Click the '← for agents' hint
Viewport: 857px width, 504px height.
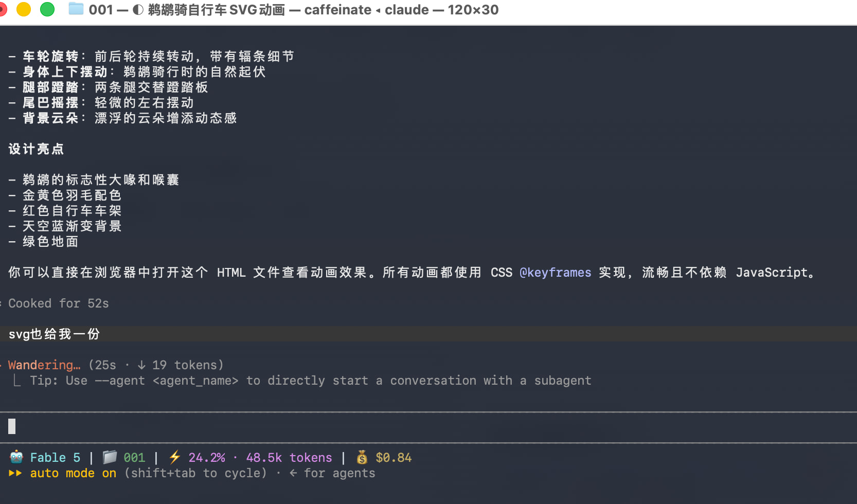pos(332,473)
